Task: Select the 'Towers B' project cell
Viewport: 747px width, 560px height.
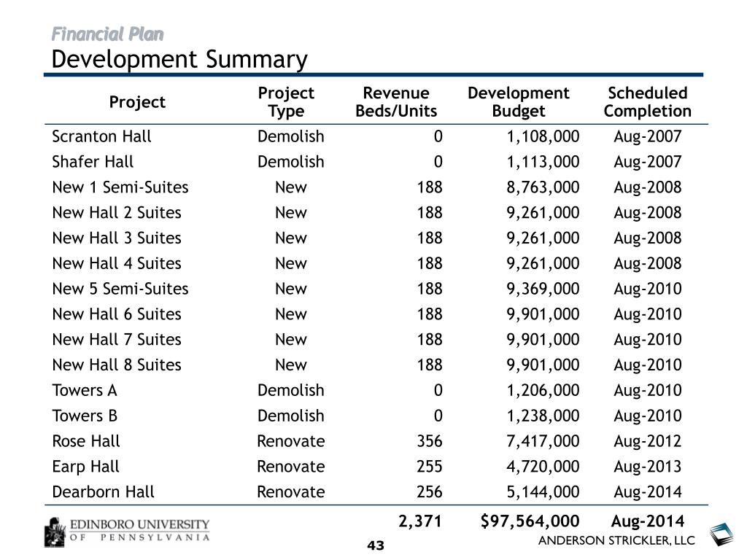Action: (x=85, y=416)
